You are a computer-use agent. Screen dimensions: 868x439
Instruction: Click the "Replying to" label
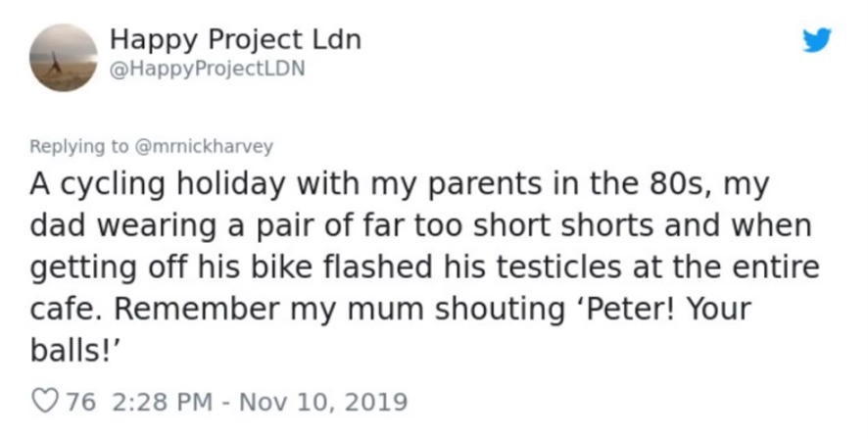click(78, 147)
